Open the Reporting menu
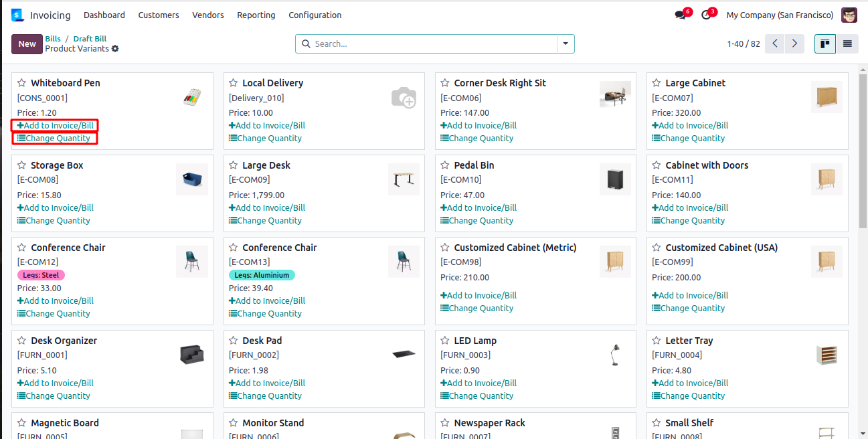Image resolution: width=868 pixels, height=439 pixels. pos(256,15)
